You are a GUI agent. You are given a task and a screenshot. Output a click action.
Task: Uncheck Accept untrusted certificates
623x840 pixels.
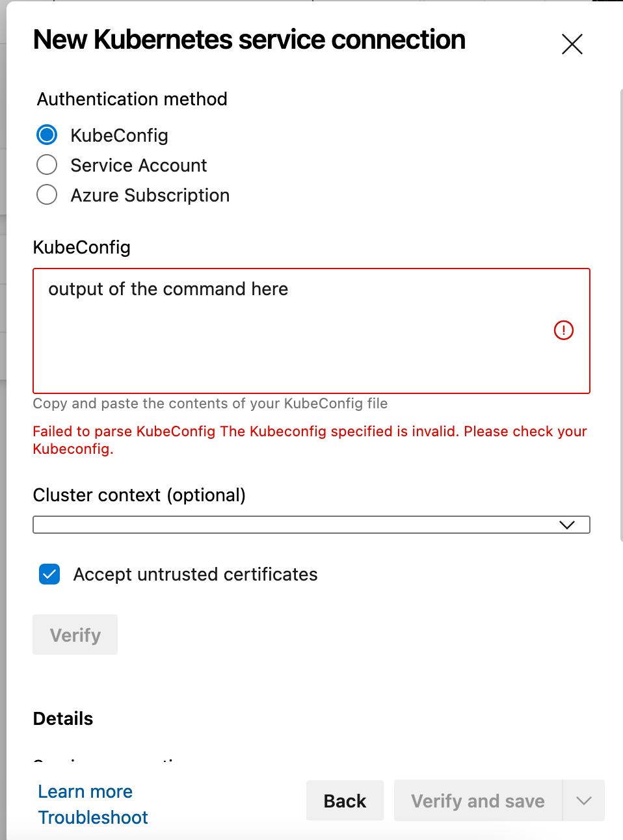[49, 574]
